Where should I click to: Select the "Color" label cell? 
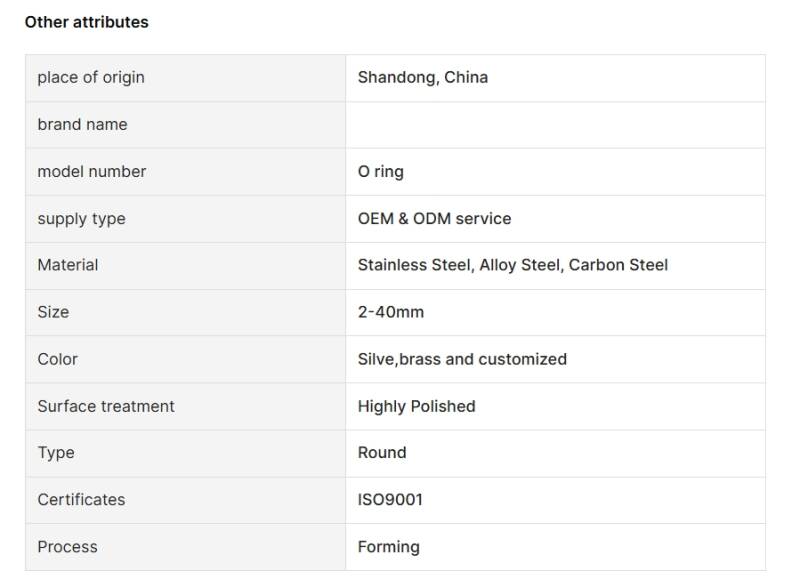point(57,359)
